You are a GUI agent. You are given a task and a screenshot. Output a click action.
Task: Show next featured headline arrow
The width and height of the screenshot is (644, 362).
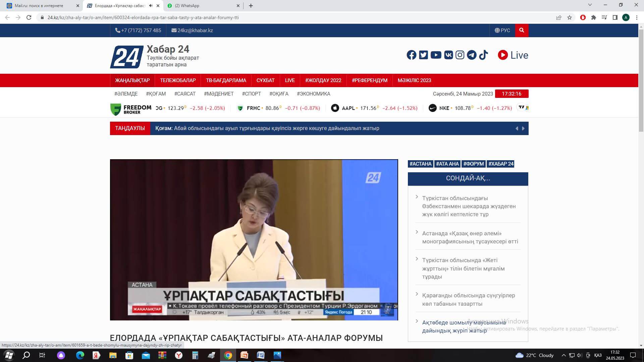click(523, 128)
